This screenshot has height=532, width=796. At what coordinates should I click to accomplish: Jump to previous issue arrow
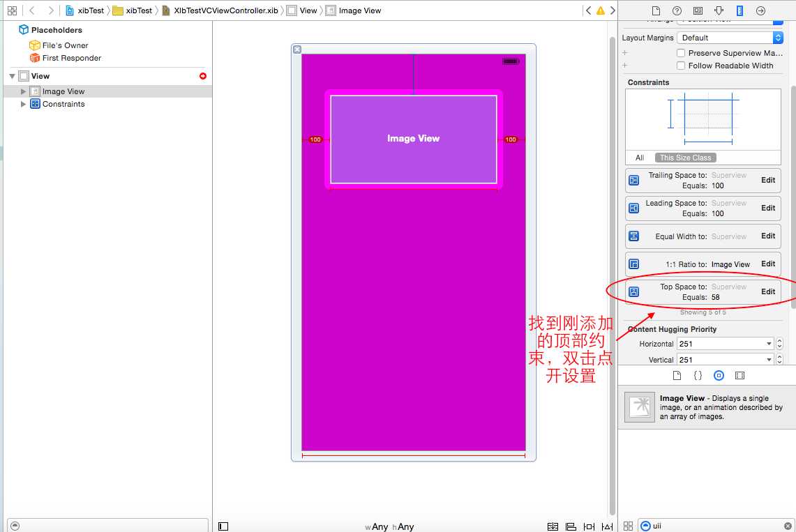click(x=588, y=10)
